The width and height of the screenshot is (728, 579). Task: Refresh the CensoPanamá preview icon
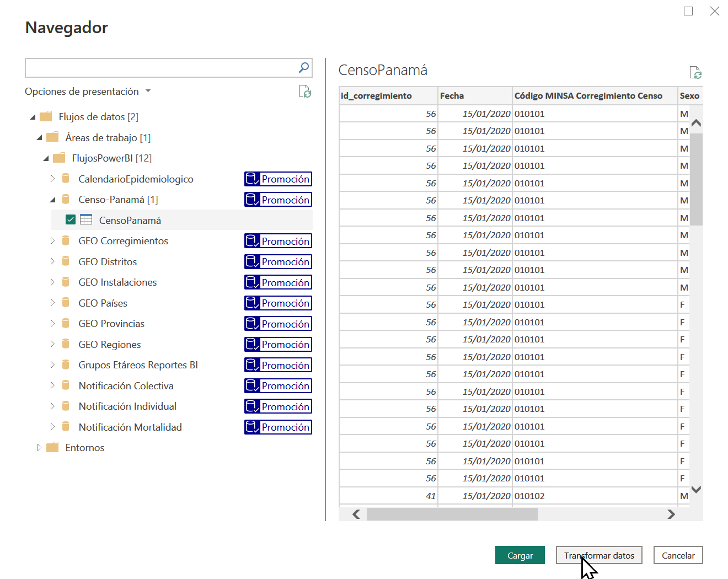click(695, 72)
